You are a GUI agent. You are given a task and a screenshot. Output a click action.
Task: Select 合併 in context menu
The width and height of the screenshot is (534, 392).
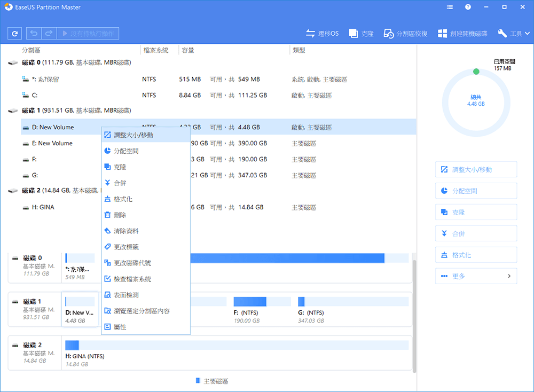(x=146, y=183)
